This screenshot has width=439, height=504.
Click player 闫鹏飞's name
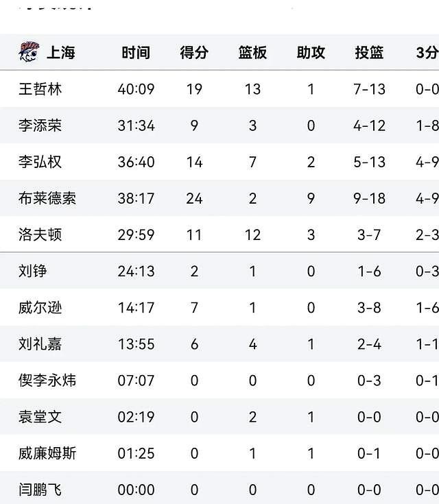(40, 490)
